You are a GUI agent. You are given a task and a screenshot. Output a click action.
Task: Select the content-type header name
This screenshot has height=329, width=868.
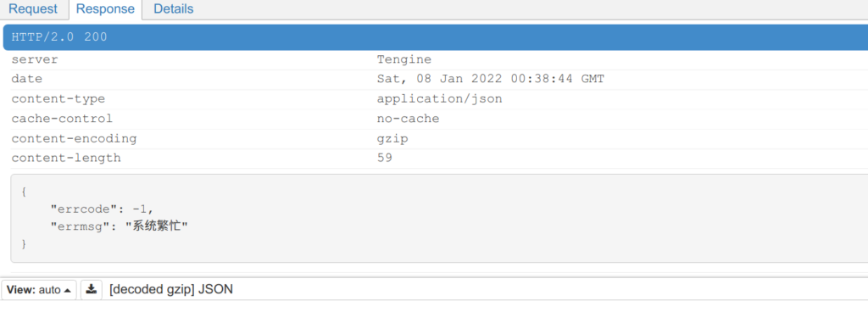coord(58,99)
